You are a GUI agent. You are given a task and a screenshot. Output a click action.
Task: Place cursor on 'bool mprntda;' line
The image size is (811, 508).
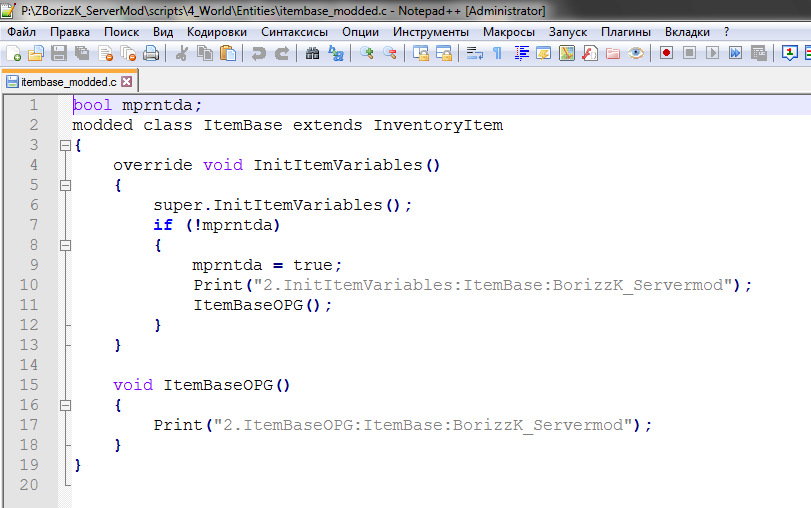click(137, 105)
